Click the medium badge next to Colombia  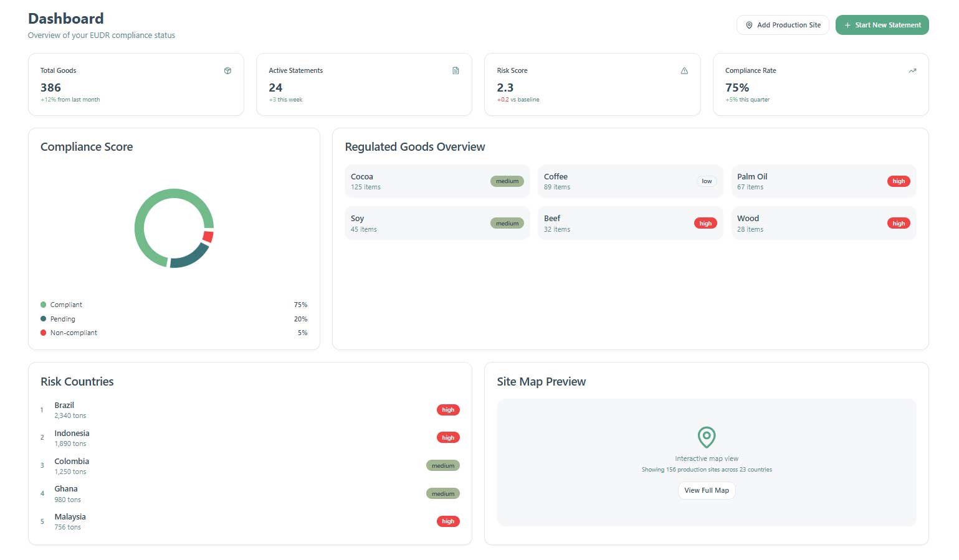tap(442, 466)
